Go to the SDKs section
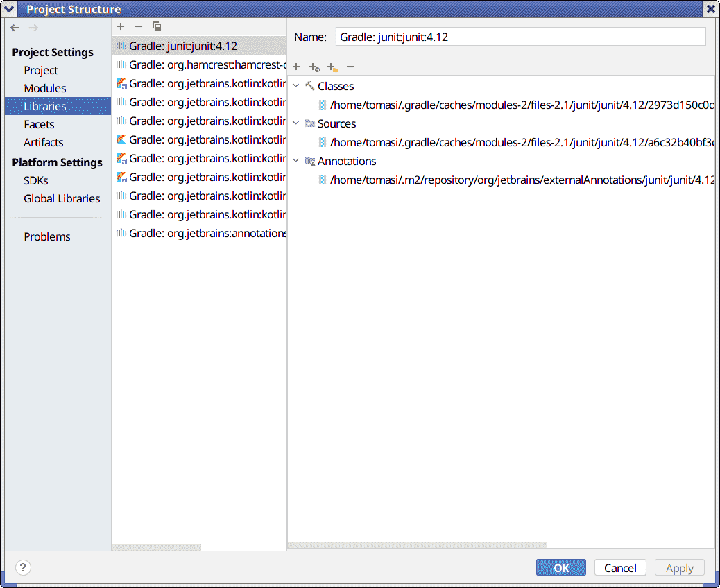The image size is (720, 588). [36, 180]
